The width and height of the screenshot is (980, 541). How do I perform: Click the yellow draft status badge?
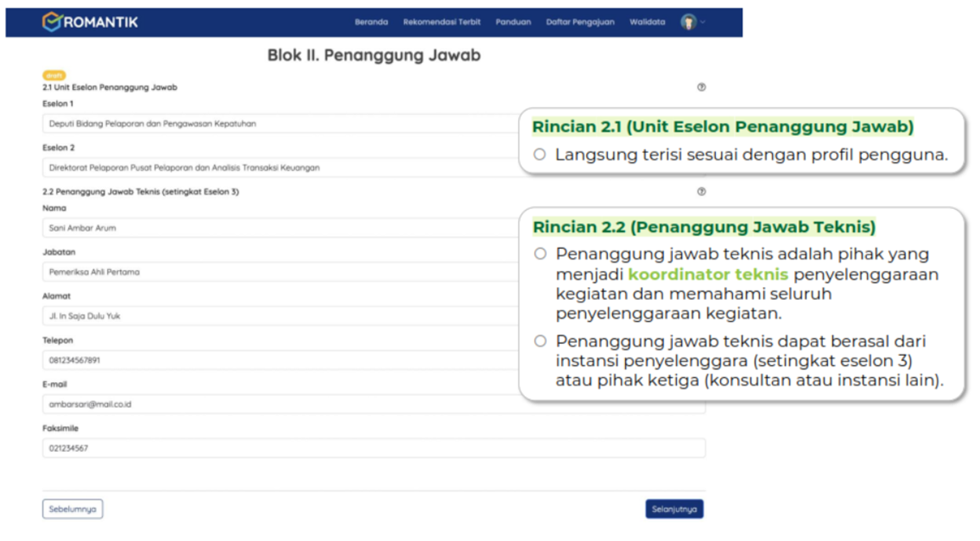click(54, 76)
